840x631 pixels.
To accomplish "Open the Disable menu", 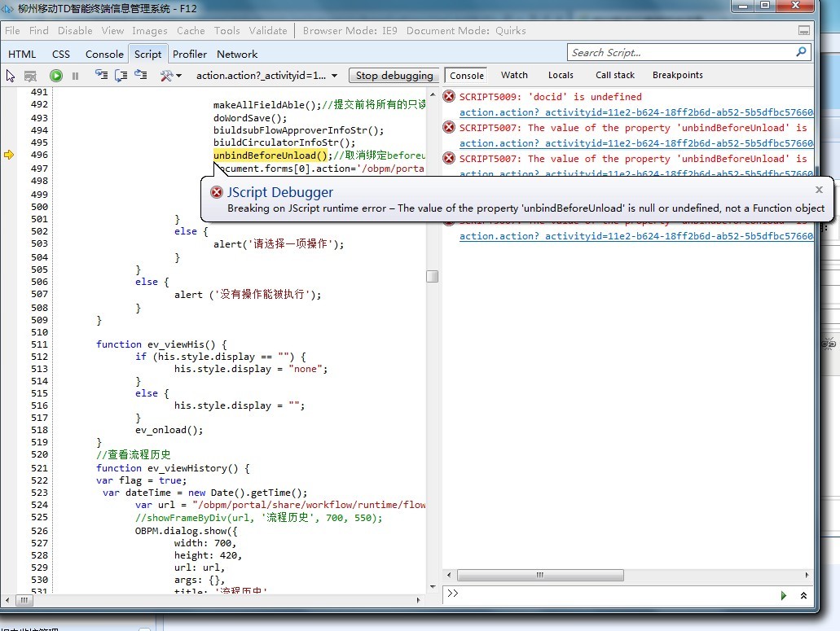I will pyautogui.click(x=75, y=30).
